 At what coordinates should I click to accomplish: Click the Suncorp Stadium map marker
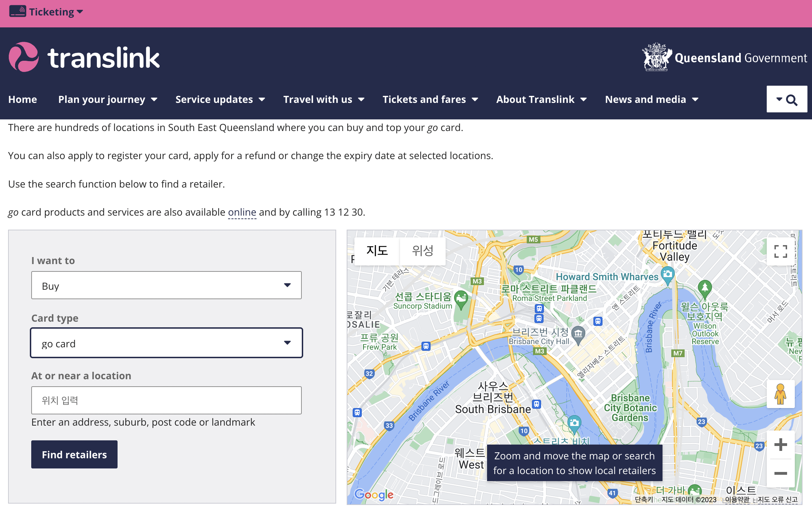tap(461, 298)
